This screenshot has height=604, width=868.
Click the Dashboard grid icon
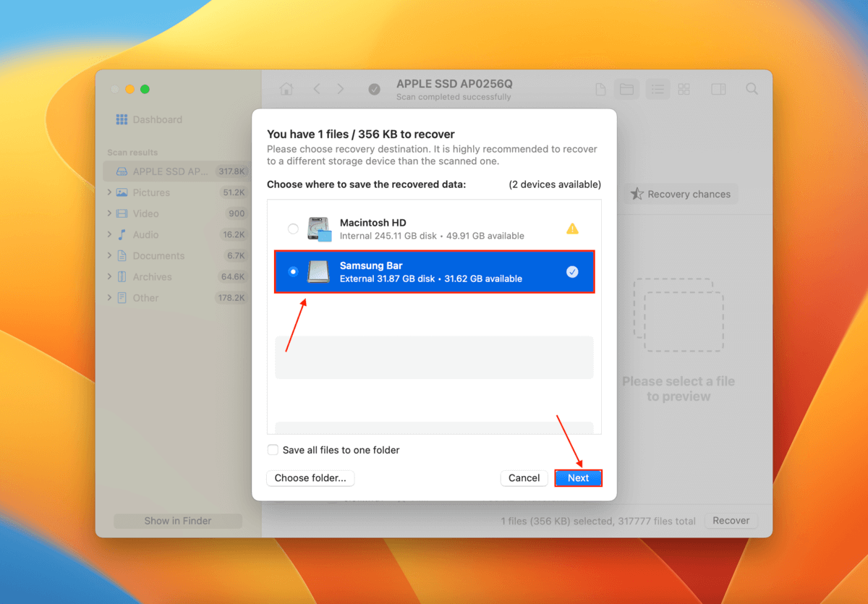click(122, 119)
